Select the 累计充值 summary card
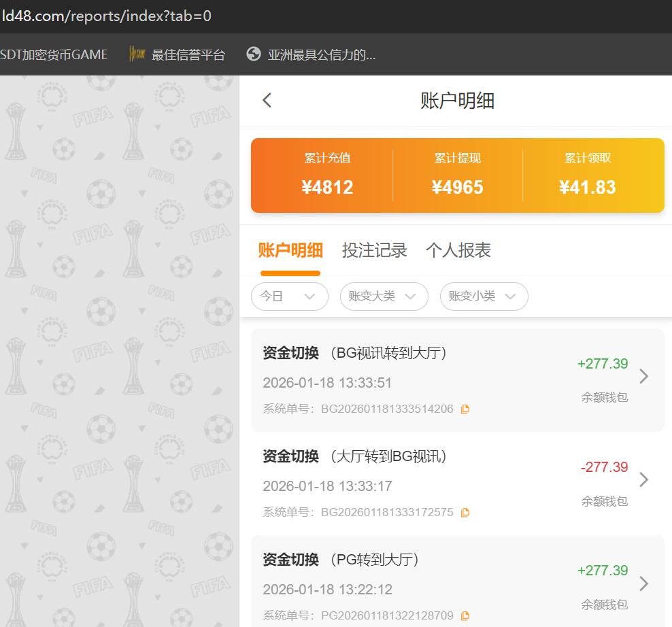 click(329, 175)
